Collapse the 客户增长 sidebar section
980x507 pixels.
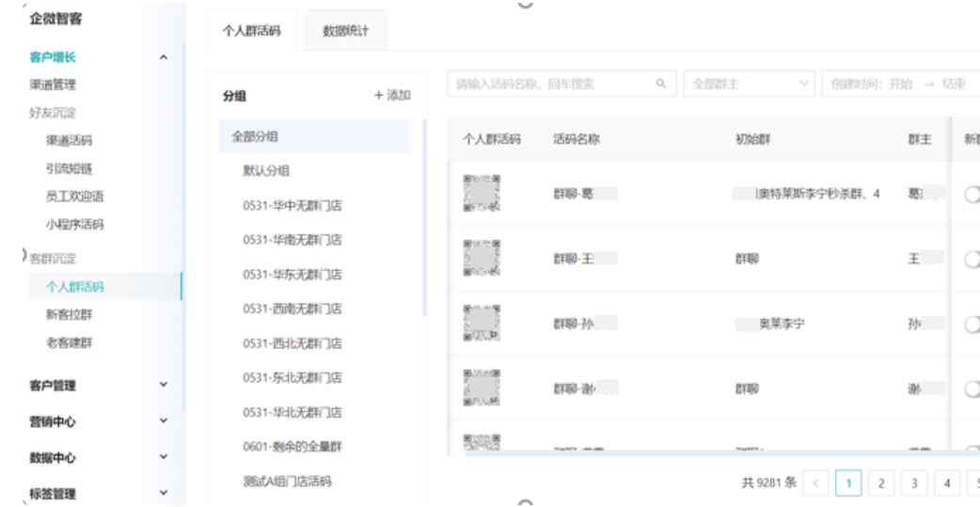click(166, 59)
